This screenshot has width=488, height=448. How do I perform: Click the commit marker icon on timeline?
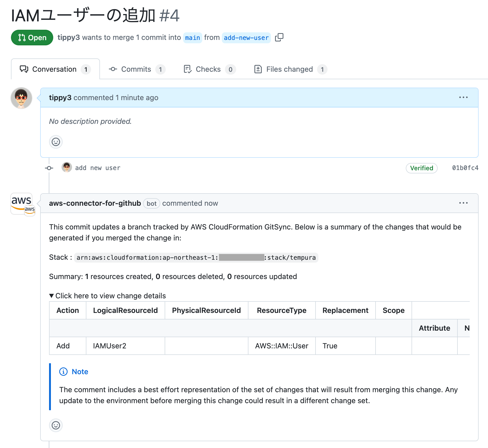[49, 168]
